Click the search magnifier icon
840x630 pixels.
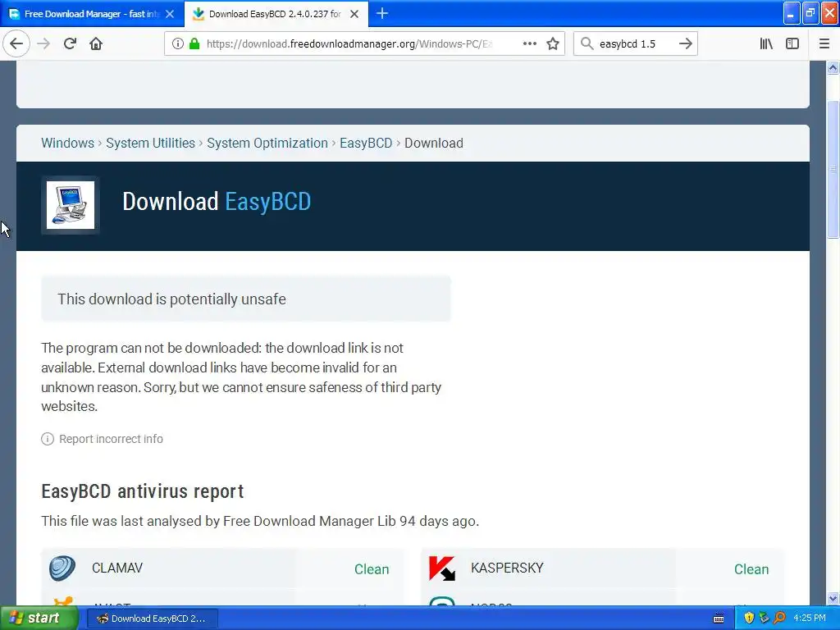pos(587,43)
